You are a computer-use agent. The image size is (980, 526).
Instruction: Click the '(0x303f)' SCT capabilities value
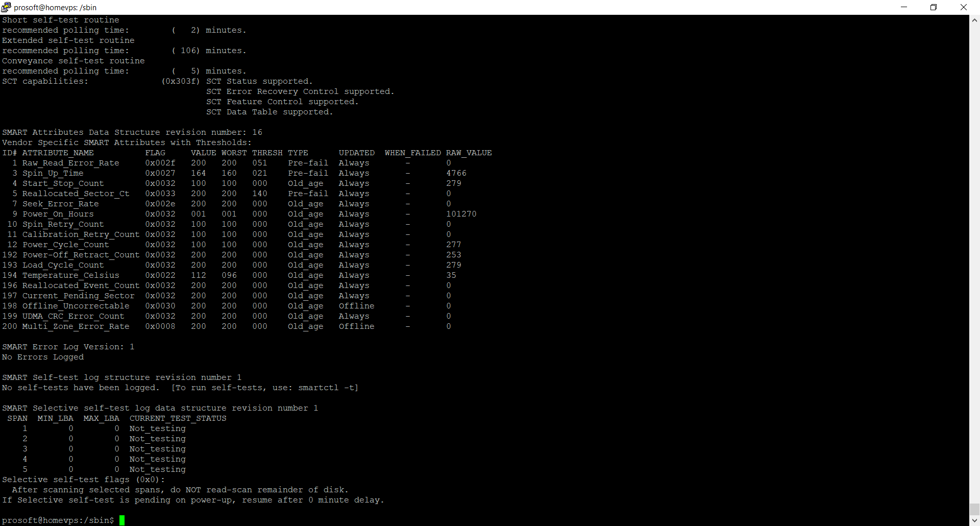181,81
